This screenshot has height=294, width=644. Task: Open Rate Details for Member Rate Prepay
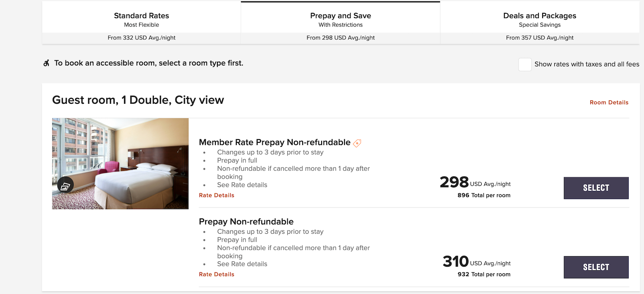click(x=216, y=195)
